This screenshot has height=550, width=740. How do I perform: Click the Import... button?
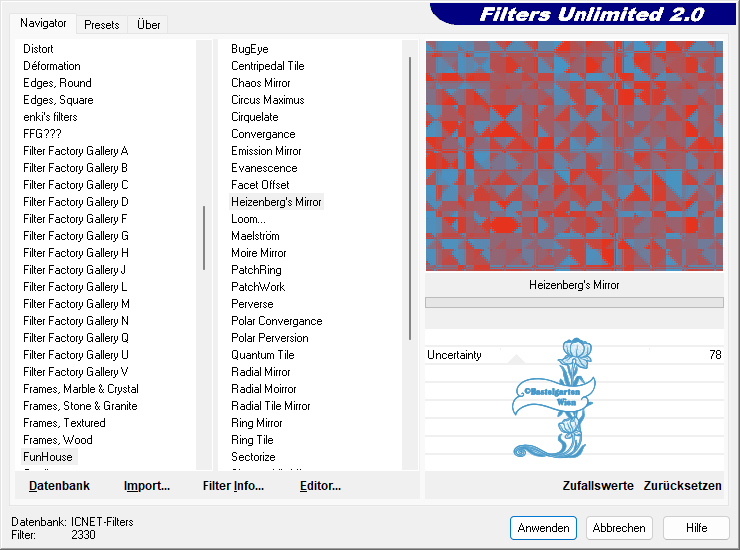[x=147, y=486]
